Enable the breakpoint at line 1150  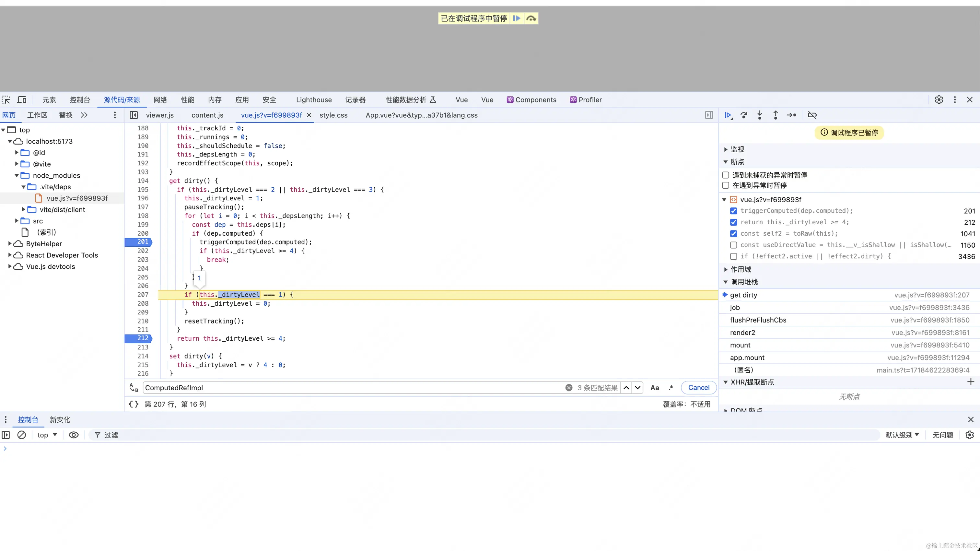click(x=733, y=245)
